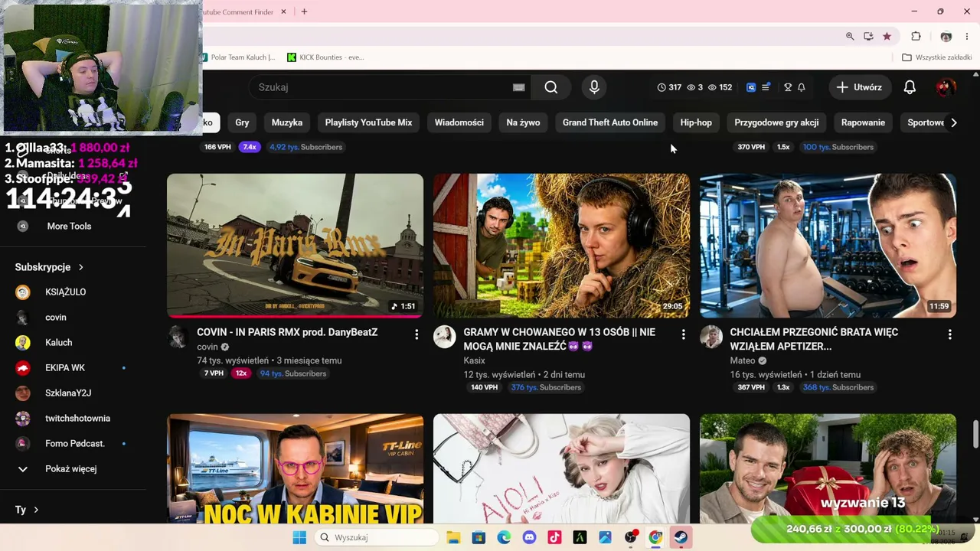Image resolution: width=980 pixels, height=551 pixels.
Task: Click the vidIQ trophy icon
Action: pyautogui.click(x=788, y=87)
